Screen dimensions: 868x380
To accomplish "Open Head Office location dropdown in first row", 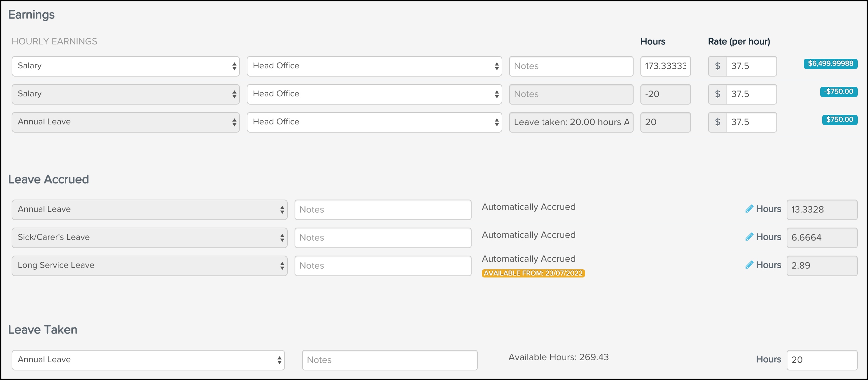I will (374, 66).
